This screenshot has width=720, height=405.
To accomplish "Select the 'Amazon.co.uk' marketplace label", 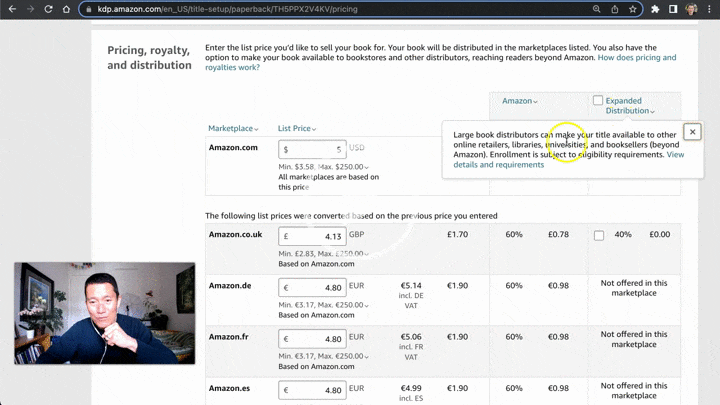I will tap(235, 234).
